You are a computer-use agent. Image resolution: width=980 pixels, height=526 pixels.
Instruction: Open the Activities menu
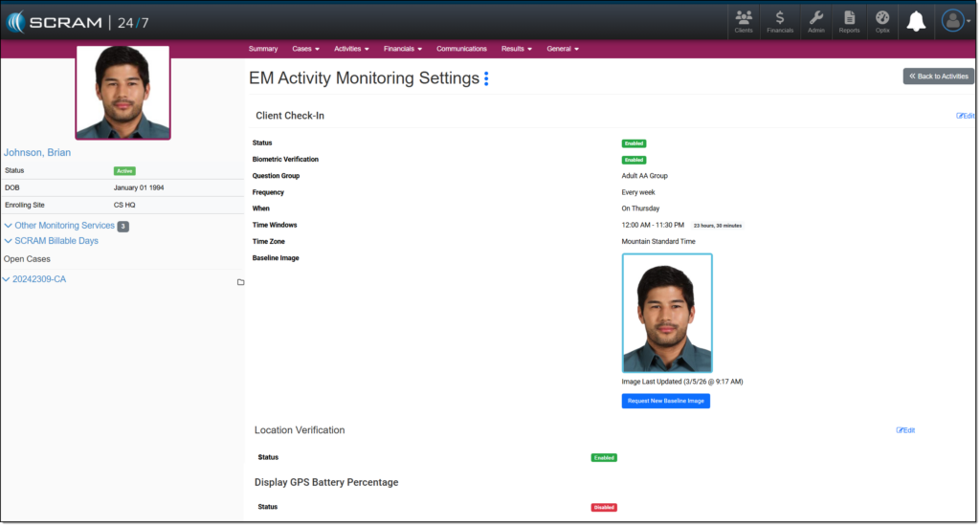point(351,49)
